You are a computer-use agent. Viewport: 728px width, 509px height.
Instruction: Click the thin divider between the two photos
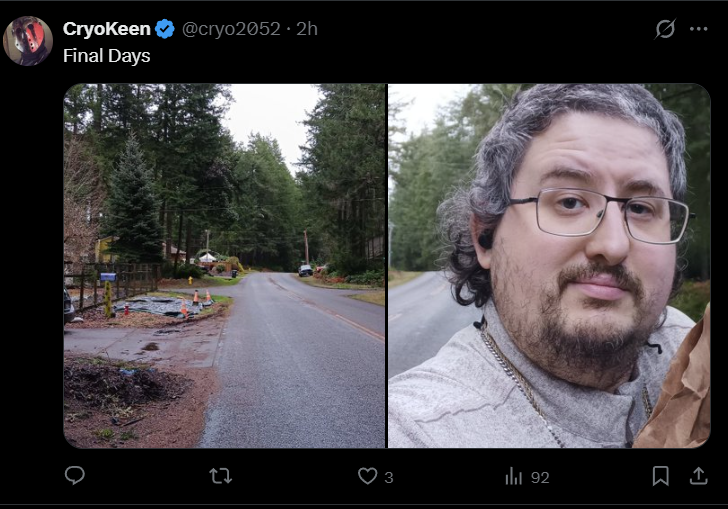387,266
